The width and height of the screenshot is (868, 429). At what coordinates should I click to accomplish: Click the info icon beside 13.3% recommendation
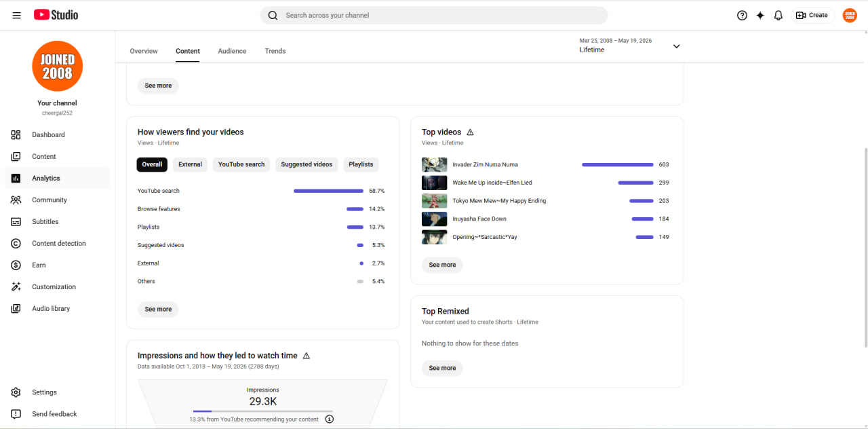pyautogui.click(x=330, y=419)
